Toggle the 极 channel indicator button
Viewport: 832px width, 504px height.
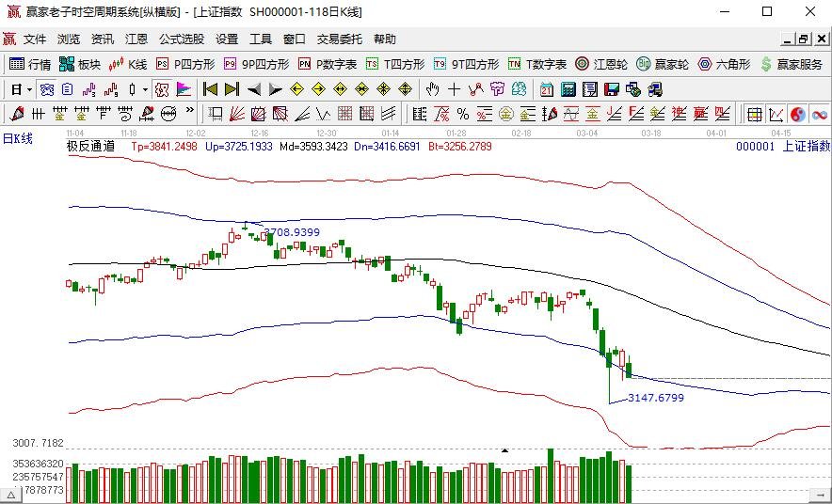[162, 89]
